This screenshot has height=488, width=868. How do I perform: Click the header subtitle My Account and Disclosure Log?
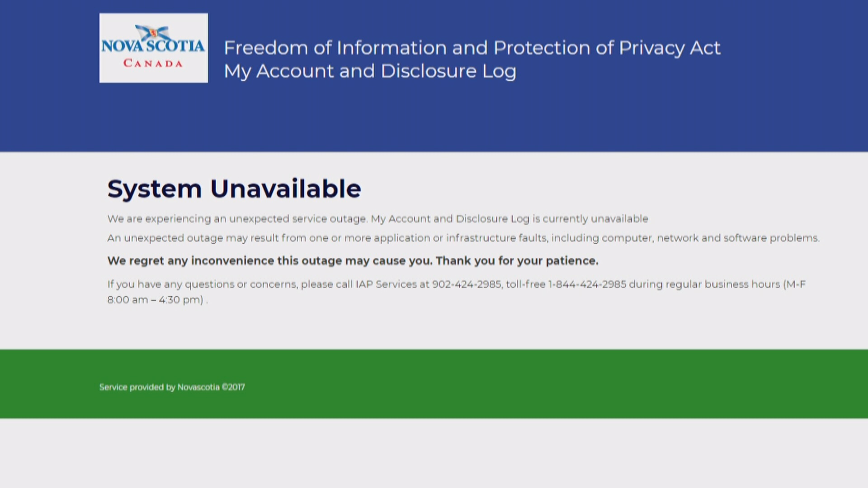click(x=370, y=71)
